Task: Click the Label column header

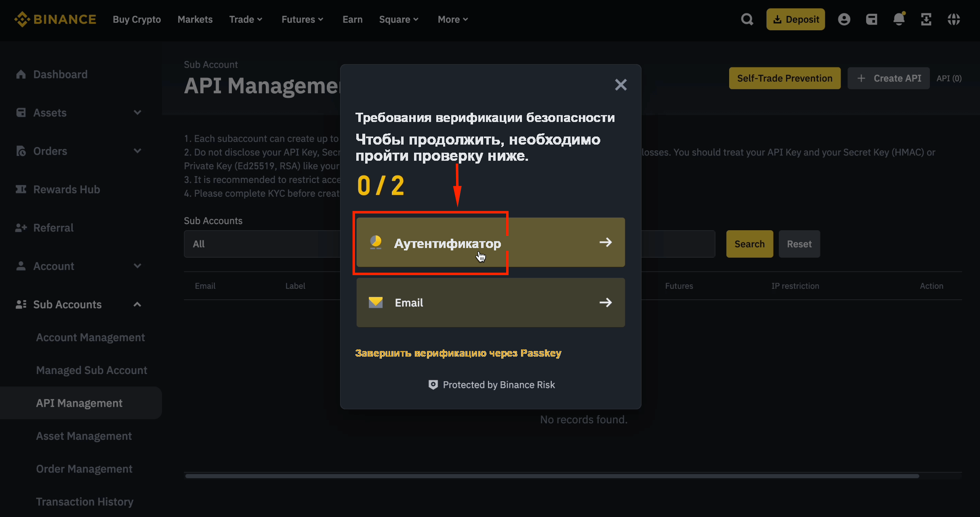Action: [x=295, y=286]
